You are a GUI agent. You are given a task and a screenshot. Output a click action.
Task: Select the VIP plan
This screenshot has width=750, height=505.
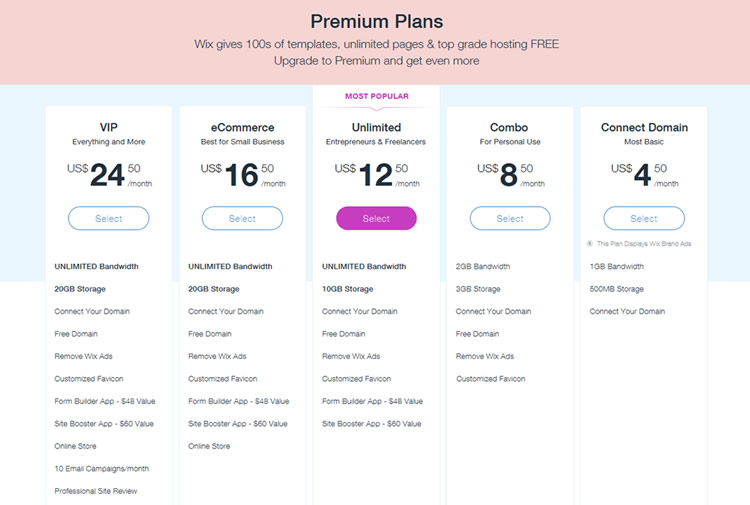(109, 218)
